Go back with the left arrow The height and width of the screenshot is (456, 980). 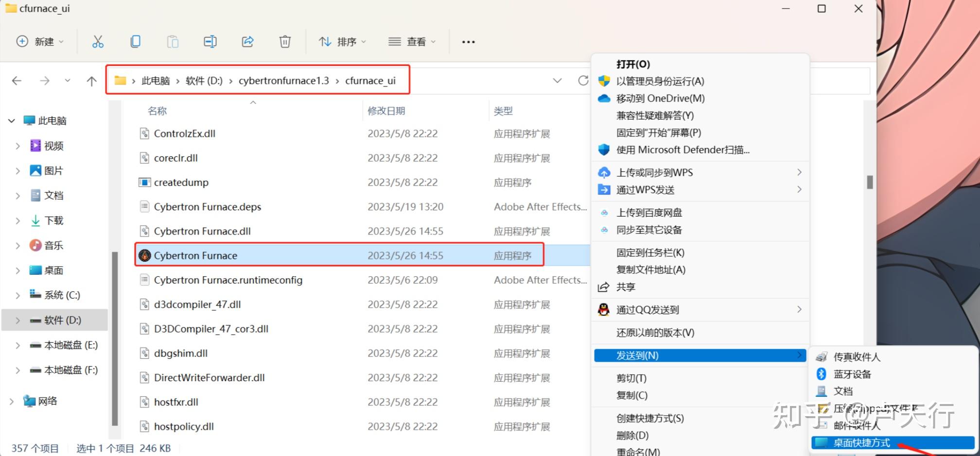(x=17, y=81)
